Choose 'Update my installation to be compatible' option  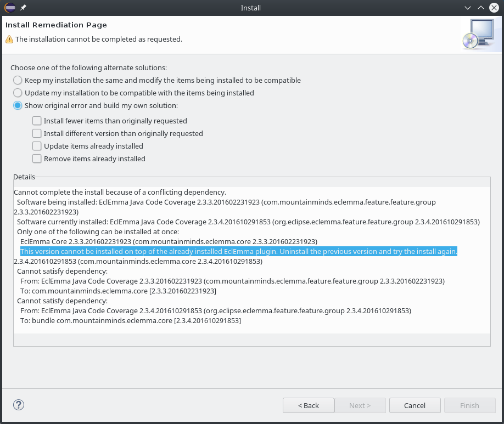pyautogui.click(x=18, y=93)
